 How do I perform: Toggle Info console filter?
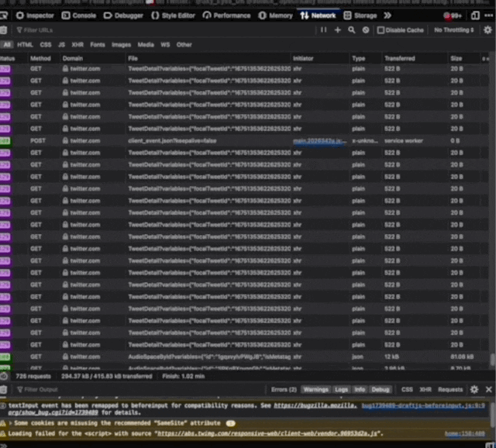pyautogui.click(x=360, y=389)
